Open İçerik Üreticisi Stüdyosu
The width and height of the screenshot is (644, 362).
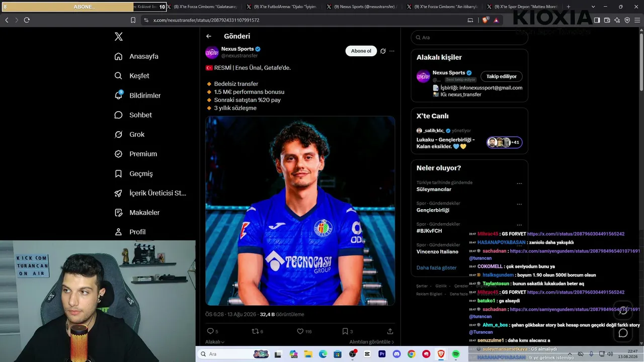coord(150,193)
